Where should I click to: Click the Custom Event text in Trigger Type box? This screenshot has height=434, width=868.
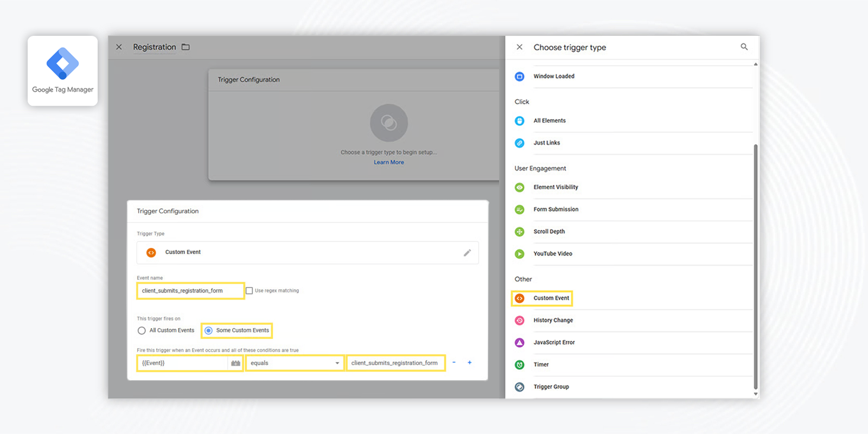tap(183, 252)
